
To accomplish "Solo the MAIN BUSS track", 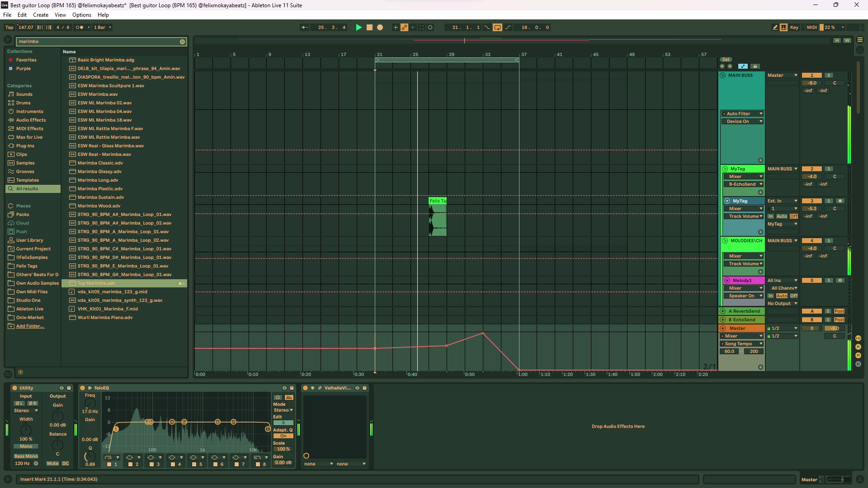I will (x=829, y=75).
